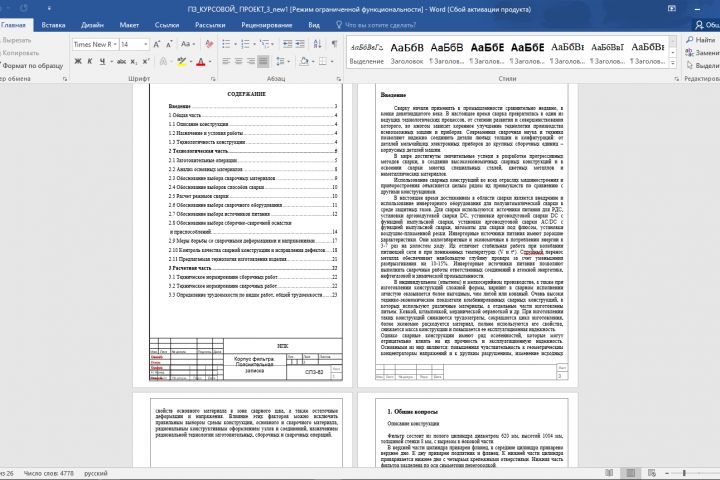
Task: Open the Дизайн tab
Action: tap(92, 25)
